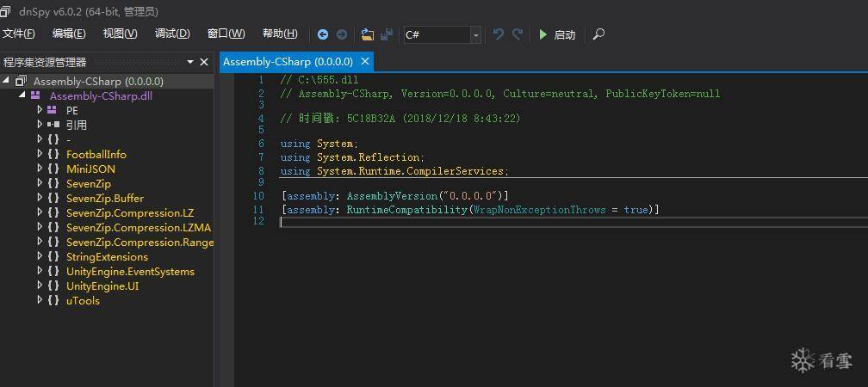Select the 引用 tree item
The image size is (868, 387).
(x=77, y=125)
